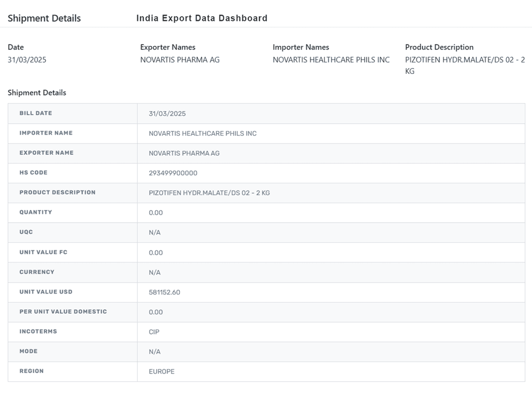This screenshot has height=395, width=532.
Task: Click the Unit Value USD amount 581152.60
Action: (x=165, y=293)
